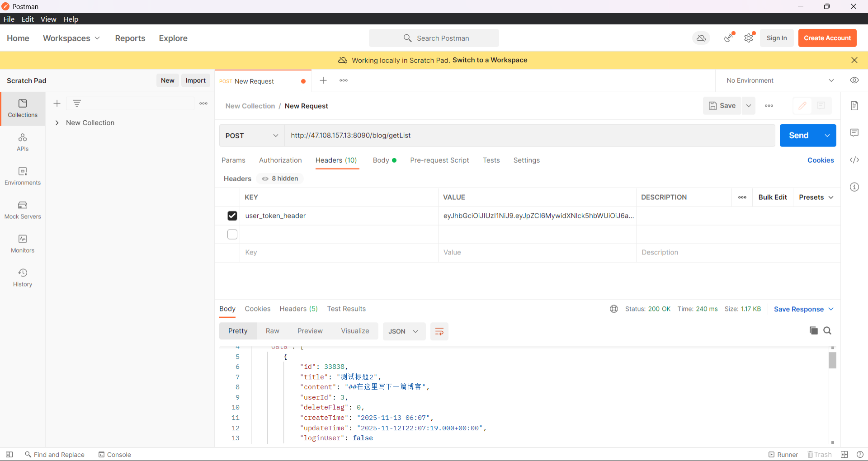The image size is (868, 461).
Task: Open the header table column options
Action: tap(742, 198)
